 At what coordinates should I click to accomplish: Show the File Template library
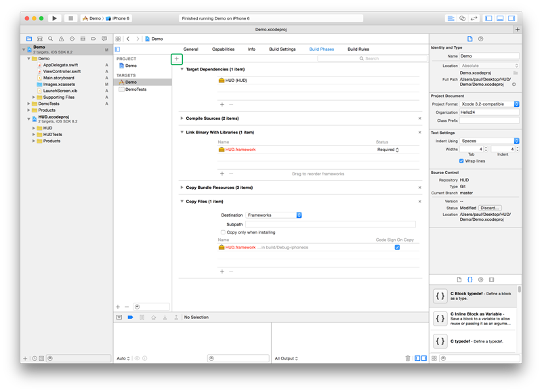pyautogui.click(x=459, y=280)
